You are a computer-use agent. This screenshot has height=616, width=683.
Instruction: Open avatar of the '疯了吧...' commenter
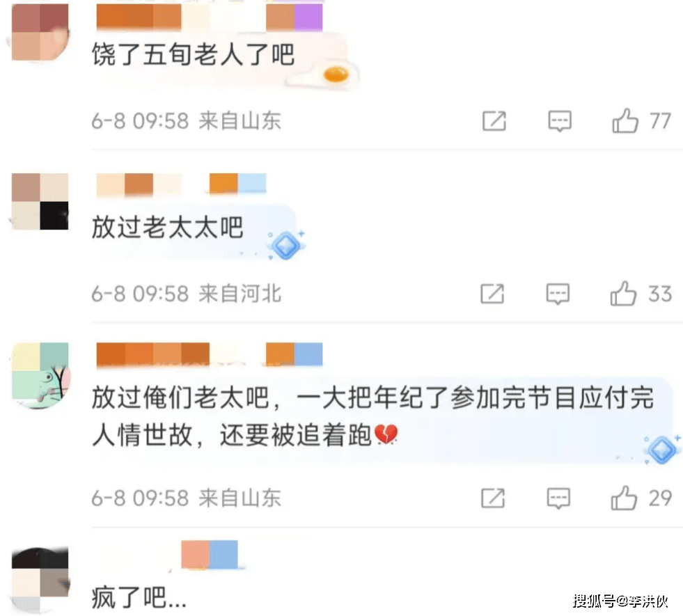(x=40, y=579)
